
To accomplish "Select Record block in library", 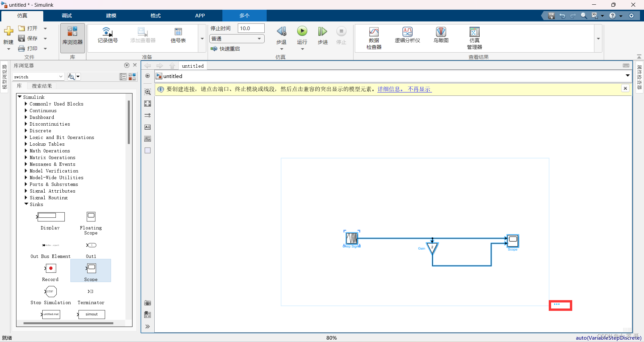I will point(50,272).
